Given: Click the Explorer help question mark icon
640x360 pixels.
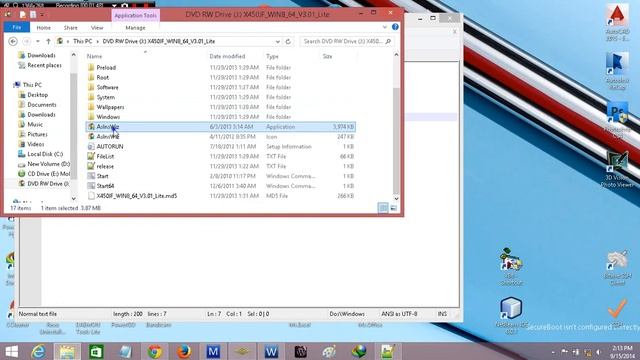Looking at the screenshot, I should 395,27.
